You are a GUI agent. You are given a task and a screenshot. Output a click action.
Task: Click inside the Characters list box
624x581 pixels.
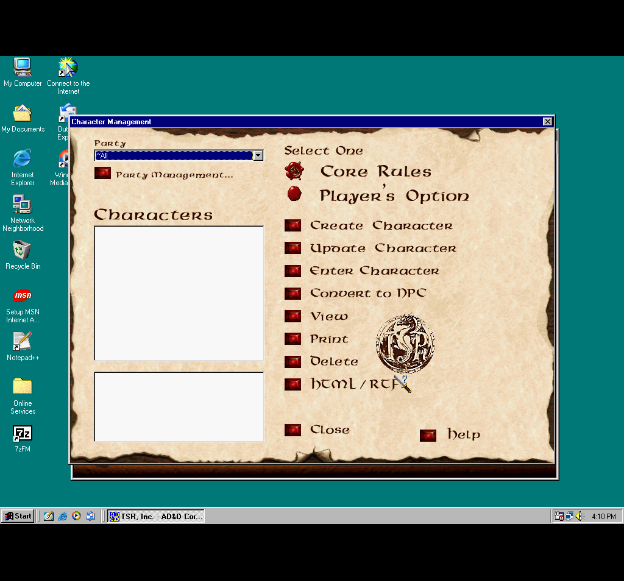click(x=178, y=292)
